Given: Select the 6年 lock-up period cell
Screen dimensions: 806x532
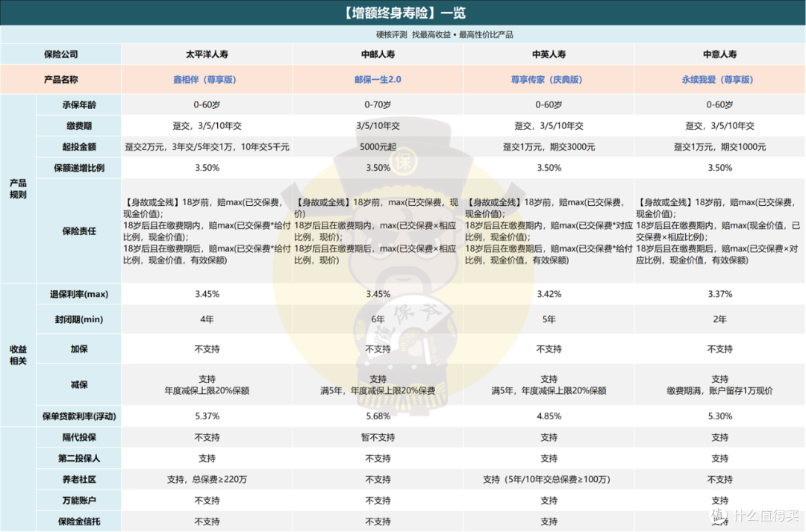Looking at the screenshot, I should (378, 319).
